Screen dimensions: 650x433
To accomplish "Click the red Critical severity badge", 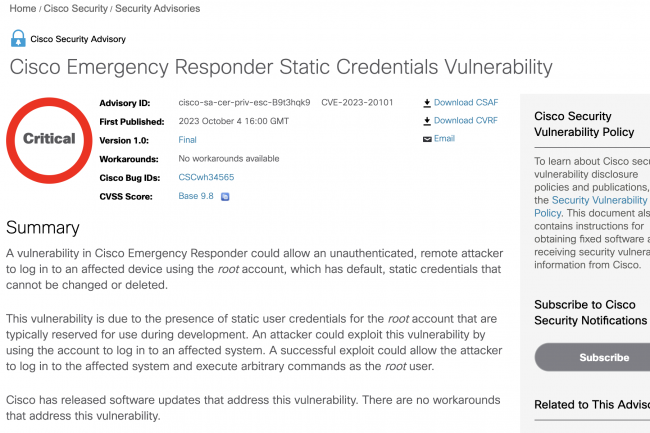I will point(49,139).
